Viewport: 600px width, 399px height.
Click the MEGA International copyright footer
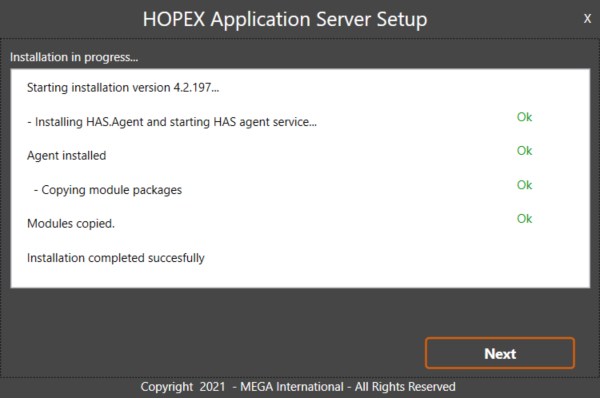click(298, 387)
